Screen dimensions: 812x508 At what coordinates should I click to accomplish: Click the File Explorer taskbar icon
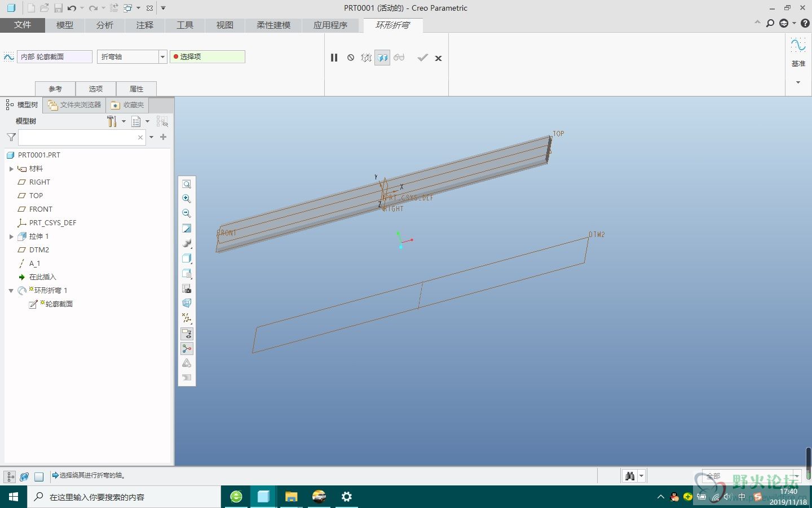pyautogui.click(x=291, y=497)
